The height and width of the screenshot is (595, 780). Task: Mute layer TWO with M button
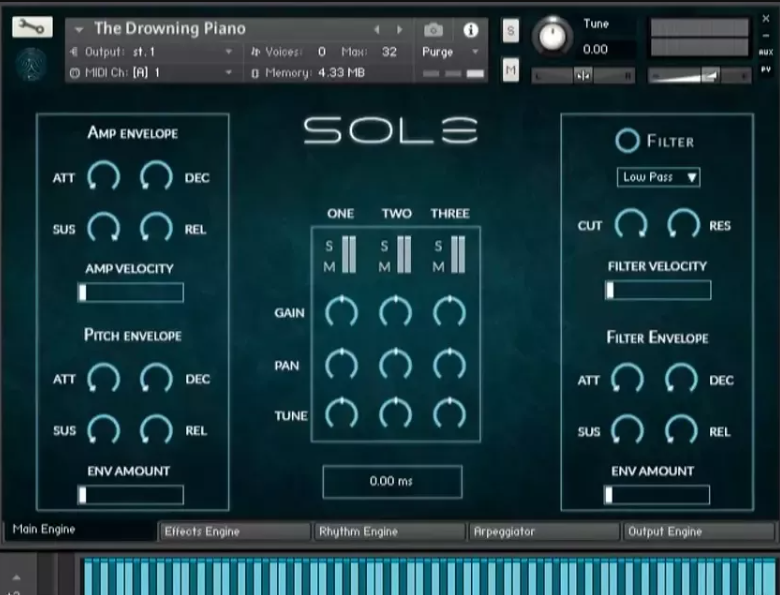(x=384, y=267)
